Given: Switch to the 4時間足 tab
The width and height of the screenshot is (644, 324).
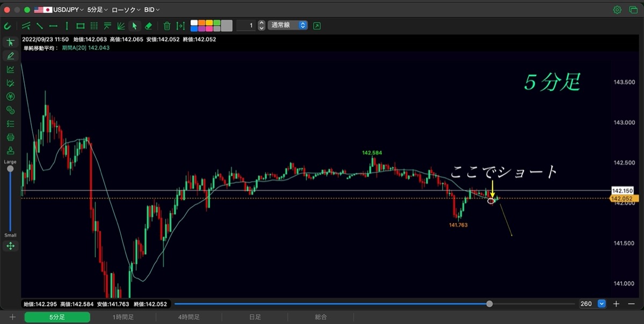Looking at the screenshot, I should (189, 317).
